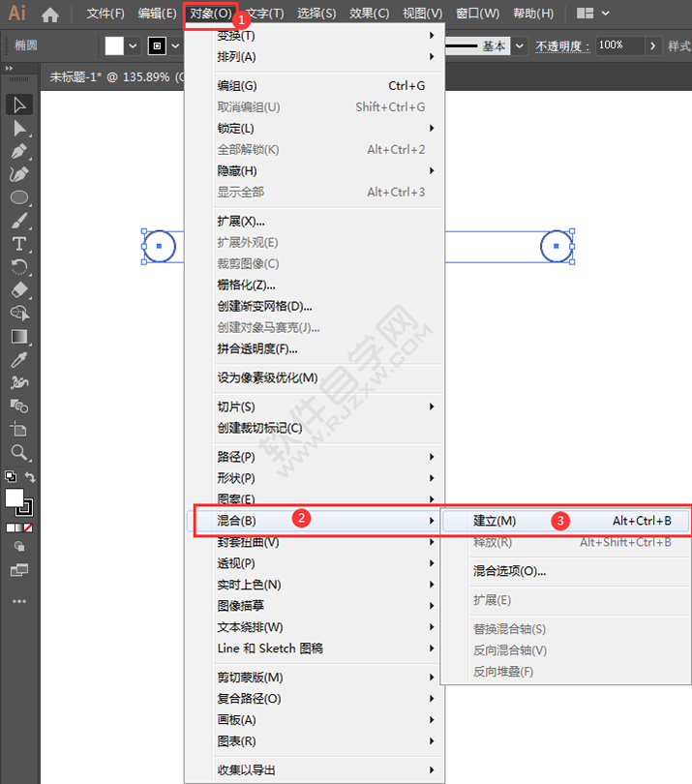The image size is (692, 784).
Task: Choose 编组(G) from menu
Action: click(x=328, y=86)
